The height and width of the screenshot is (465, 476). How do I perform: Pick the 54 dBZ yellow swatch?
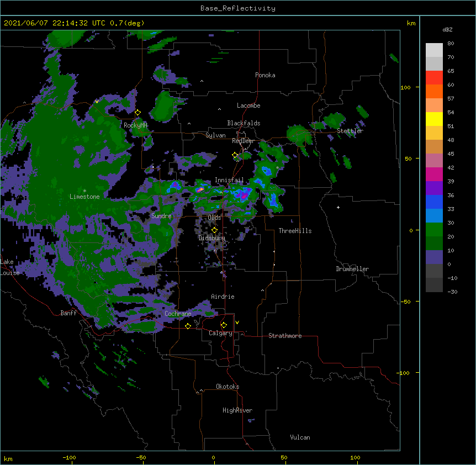434,119
